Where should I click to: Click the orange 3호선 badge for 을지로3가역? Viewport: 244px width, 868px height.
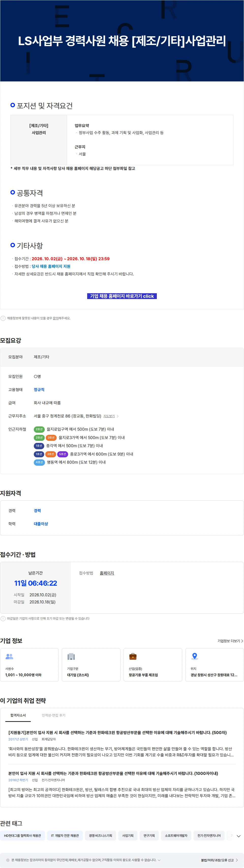[51, 438]
